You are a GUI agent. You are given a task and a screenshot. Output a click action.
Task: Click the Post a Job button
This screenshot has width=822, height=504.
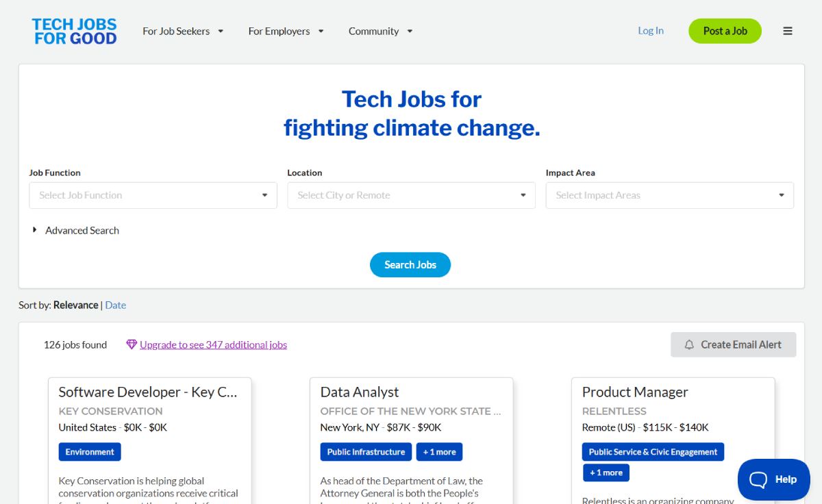(x=725, y=31)
